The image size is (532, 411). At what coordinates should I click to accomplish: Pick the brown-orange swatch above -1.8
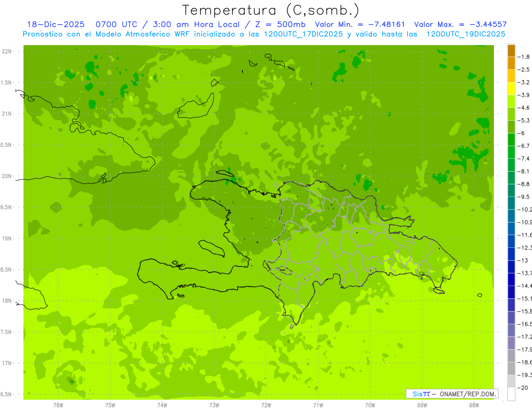(511, 51)
